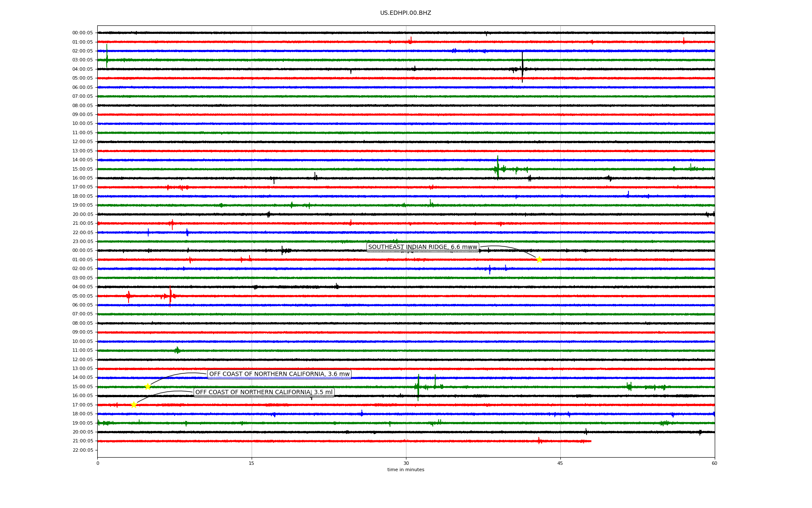
Task: Click the Southeast Indian Ridge earthquake star marker
Action: (x=539, y=260)
